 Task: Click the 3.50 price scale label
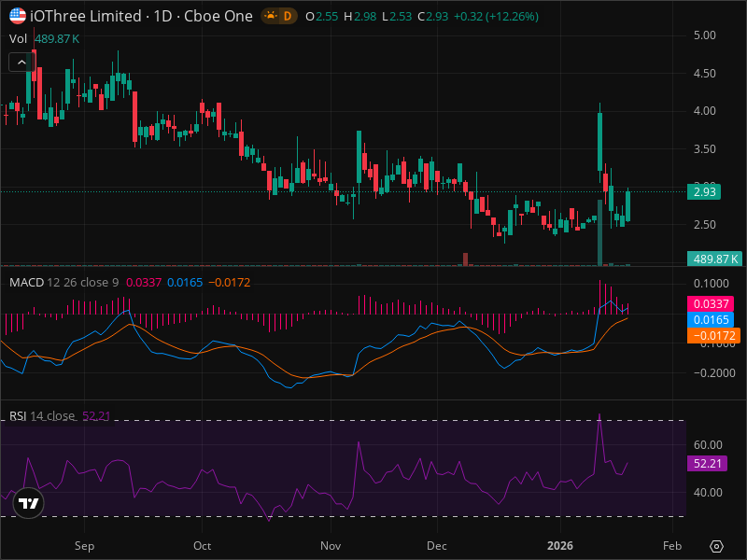click(705, 149)
